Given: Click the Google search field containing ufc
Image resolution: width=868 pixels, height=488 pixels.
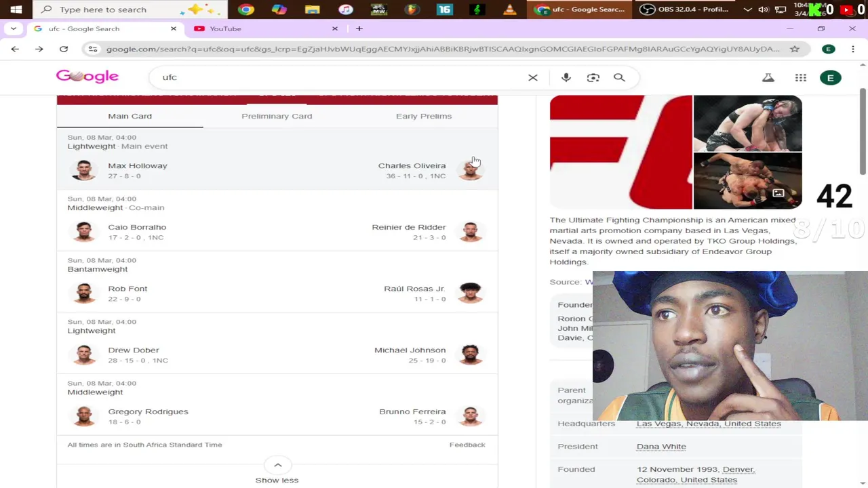Looking at the screenshot, I should click(339, 77).
